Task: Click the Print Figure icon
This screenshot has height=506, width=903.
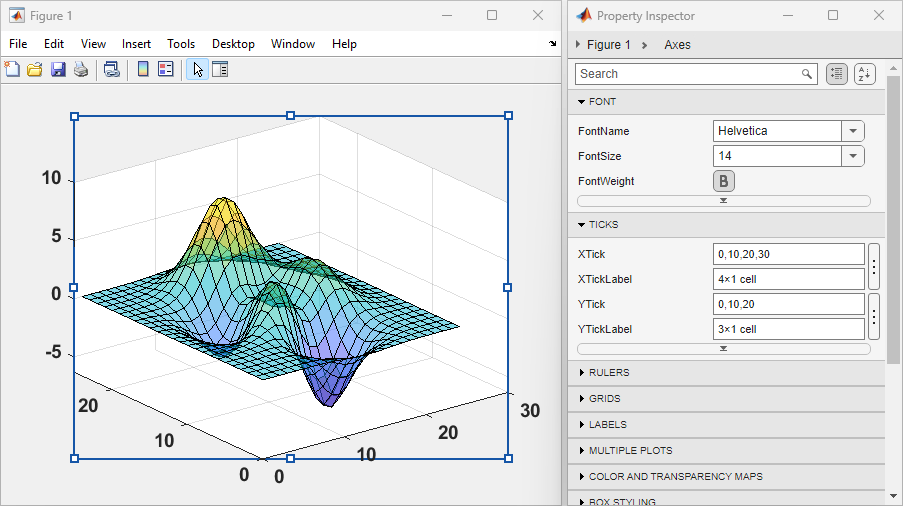Action: [81, 70]
